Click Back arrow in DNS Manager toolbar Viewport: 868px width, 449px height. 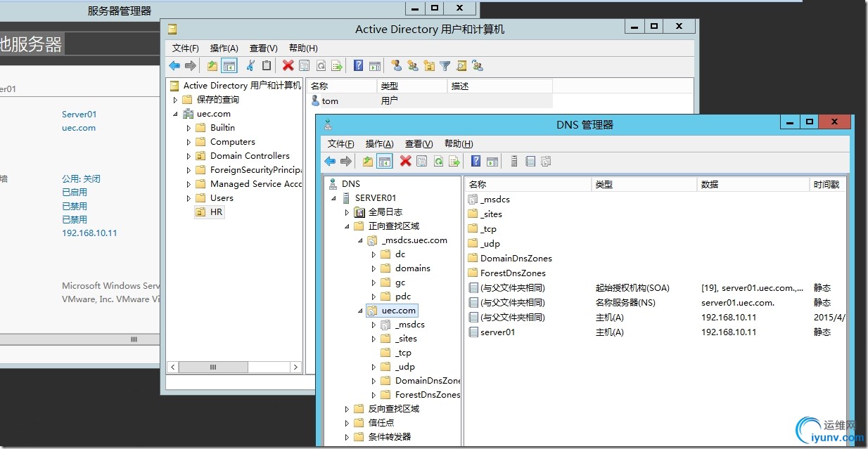[x=329, y=161]
